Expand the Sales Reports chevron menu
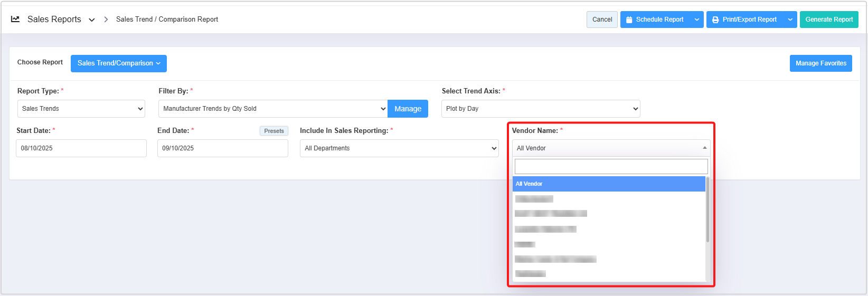The width and height of the screenshot is (868, 296). (x=92, y=20)
